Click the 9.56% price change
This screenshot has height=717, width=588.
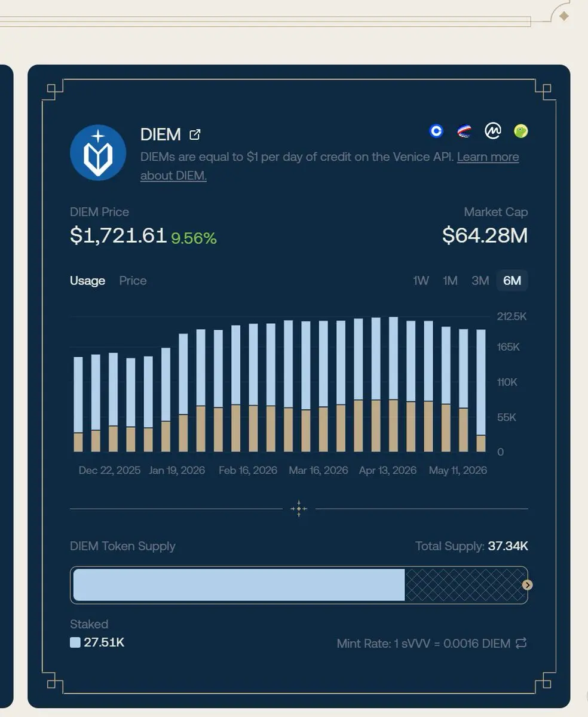click(194, 238)
